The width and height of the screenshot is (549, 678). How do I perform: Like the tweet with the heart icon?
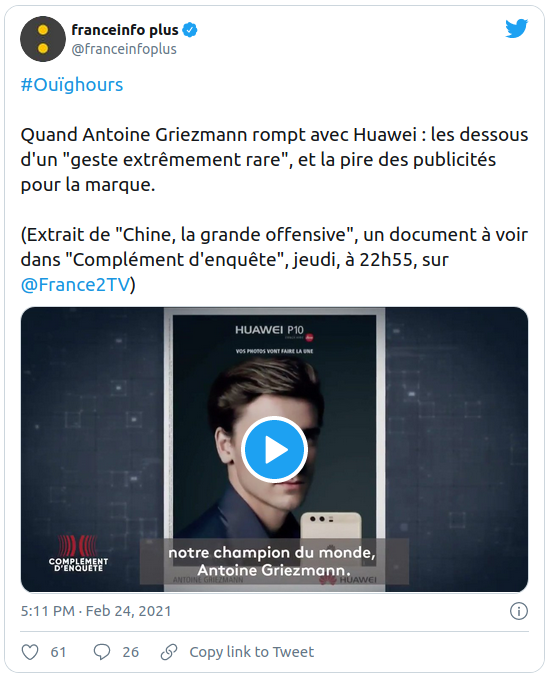pyautogui.click(x=30, y=652)
